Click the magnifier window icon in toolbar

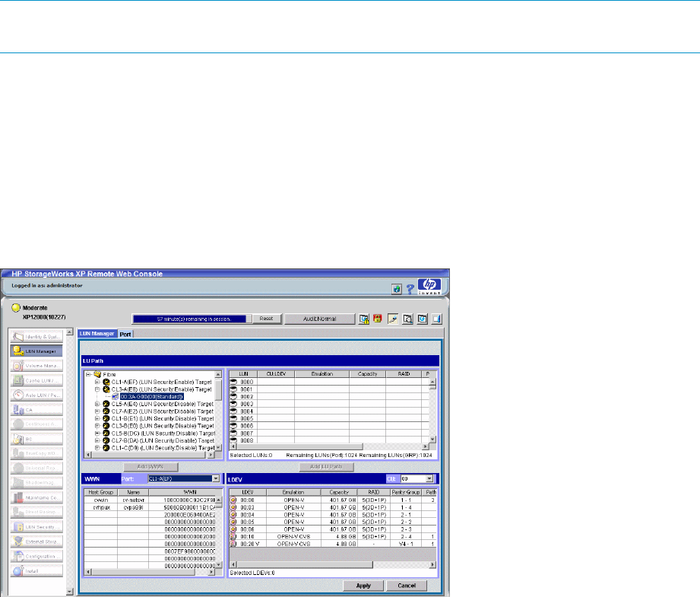[407, 319]
